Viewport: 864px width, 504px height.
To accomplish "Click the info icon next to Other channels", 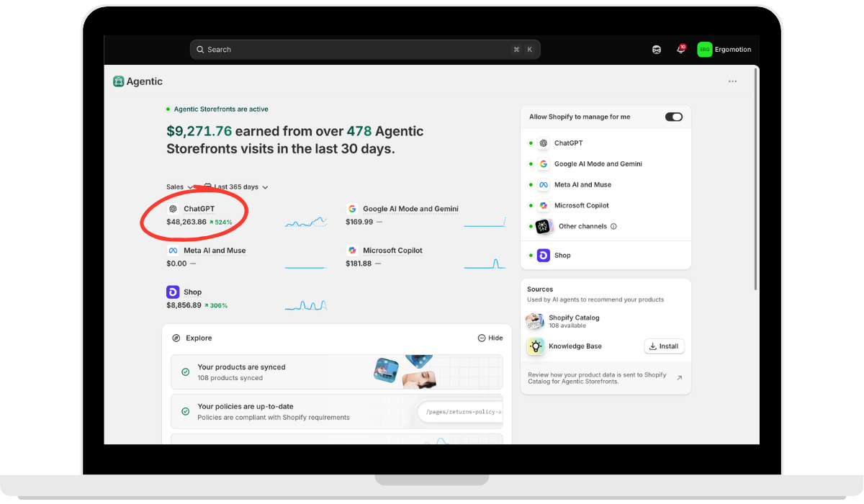I will pos(613,226).
